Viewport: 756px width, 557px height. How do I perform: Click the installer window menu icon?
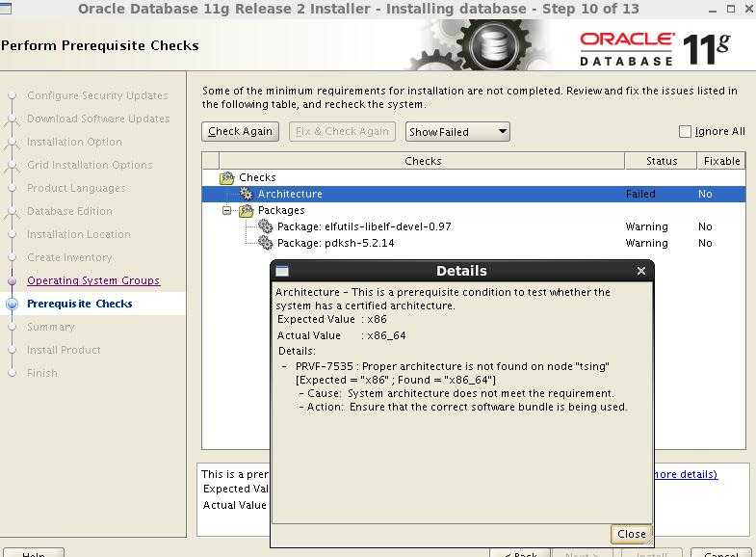[x=6, y=9]
